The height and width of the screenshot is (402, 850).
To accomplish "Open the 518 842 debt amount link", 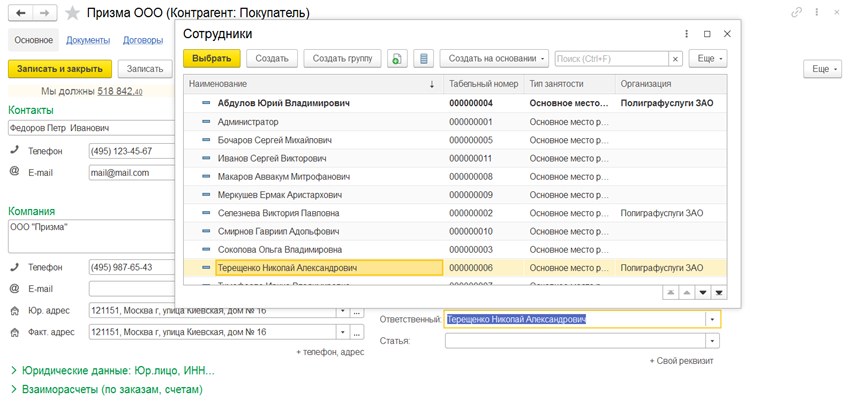I will coord(120,92).
